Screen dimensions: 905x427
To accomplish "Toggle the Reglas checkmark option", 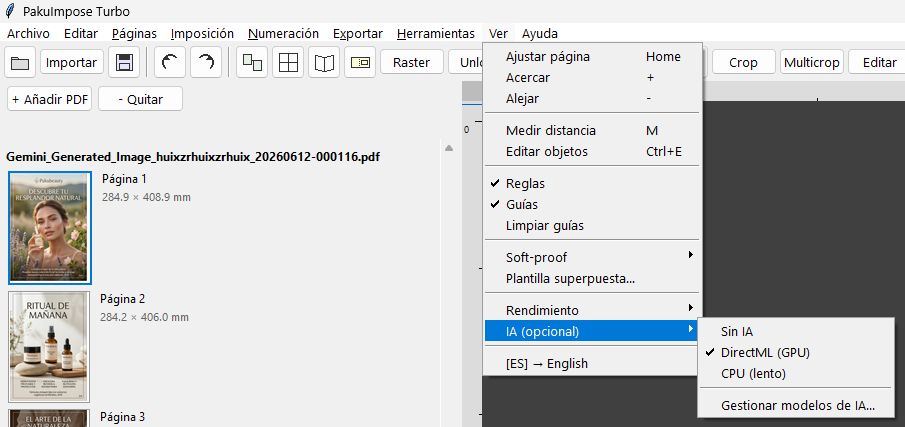I will (x=592, y=183).
